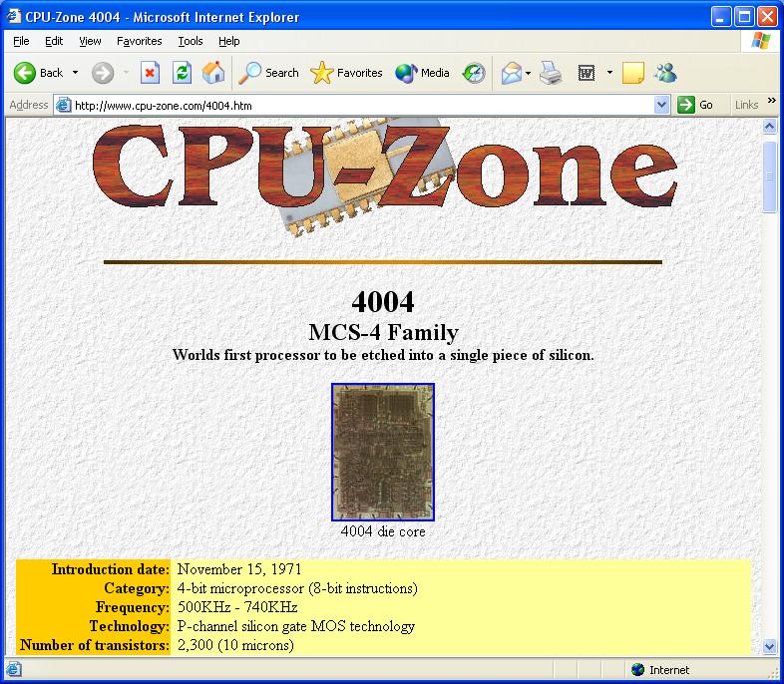
Task: Click the Go button
Action: pos(695,105)
